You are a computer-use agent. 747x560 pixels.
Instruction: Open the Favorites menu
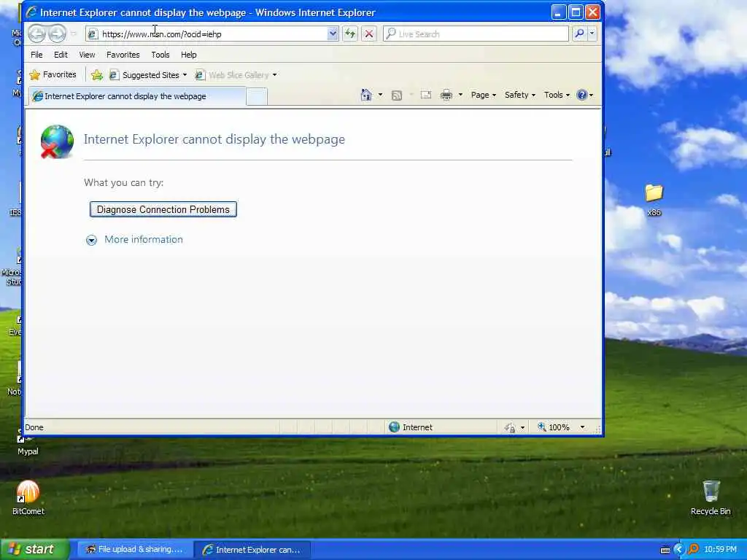(123, 55)
